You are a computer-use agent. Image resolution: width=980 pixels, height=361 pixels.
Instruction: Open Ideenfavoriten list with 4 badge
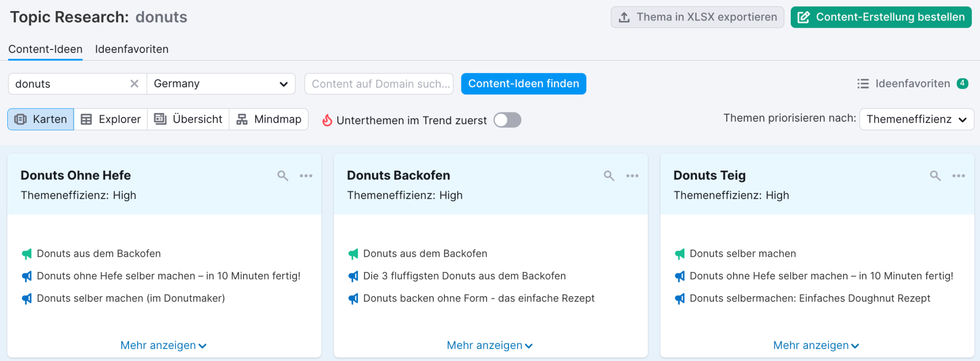[x=913, y=84]
